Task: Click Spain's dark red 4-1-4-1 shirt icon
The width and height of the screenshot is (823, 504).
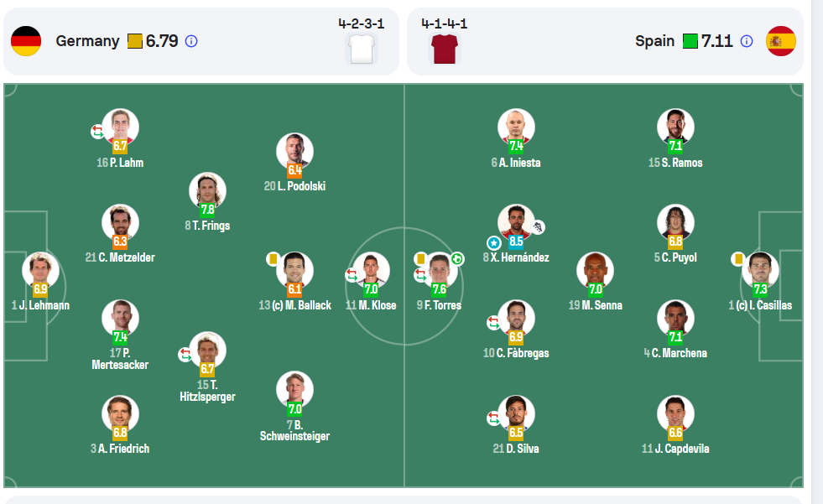Action: click(444, 49)
